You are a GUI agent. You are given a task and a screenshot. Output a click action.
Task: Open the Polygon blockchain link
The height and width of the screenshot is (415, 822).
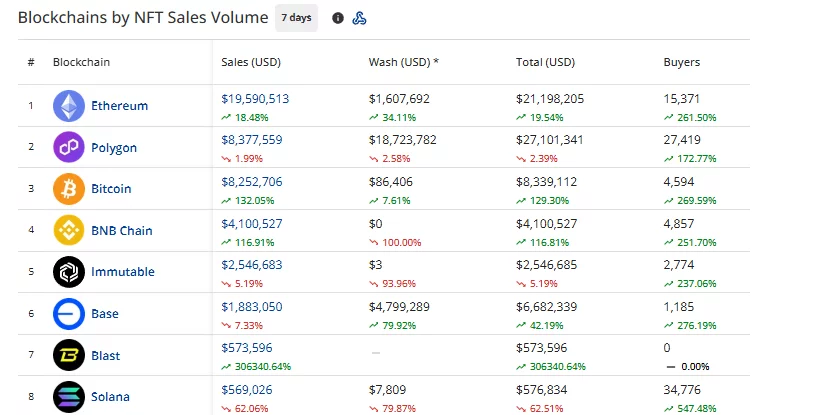tap(114, 148)
